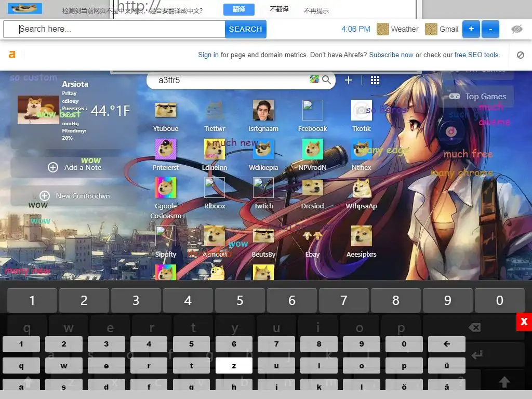The width and height of the screenshot is (532, 399).
Task: Open the Ebay shortcut icon
Action: [x=312, y=236]
